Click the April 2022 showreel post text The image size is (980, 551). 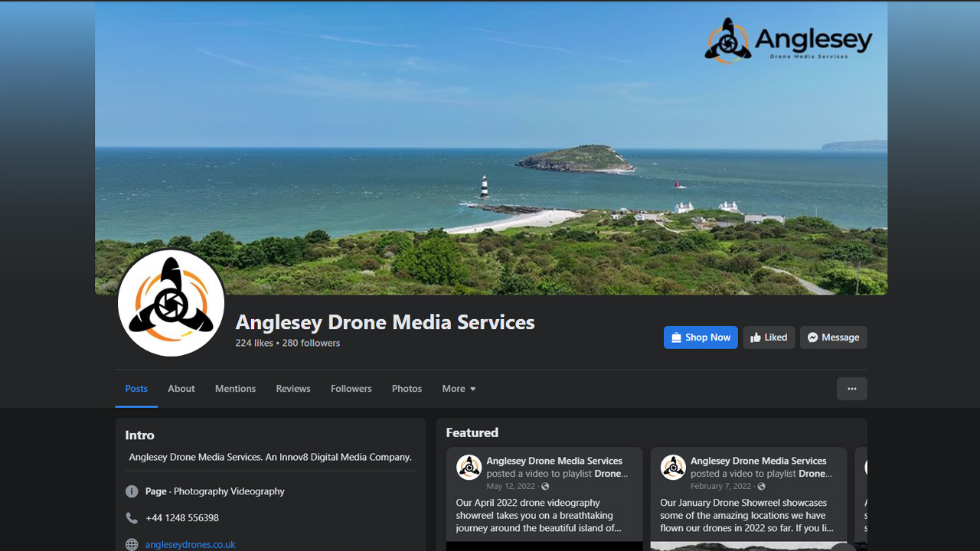(x=539, y=516)
